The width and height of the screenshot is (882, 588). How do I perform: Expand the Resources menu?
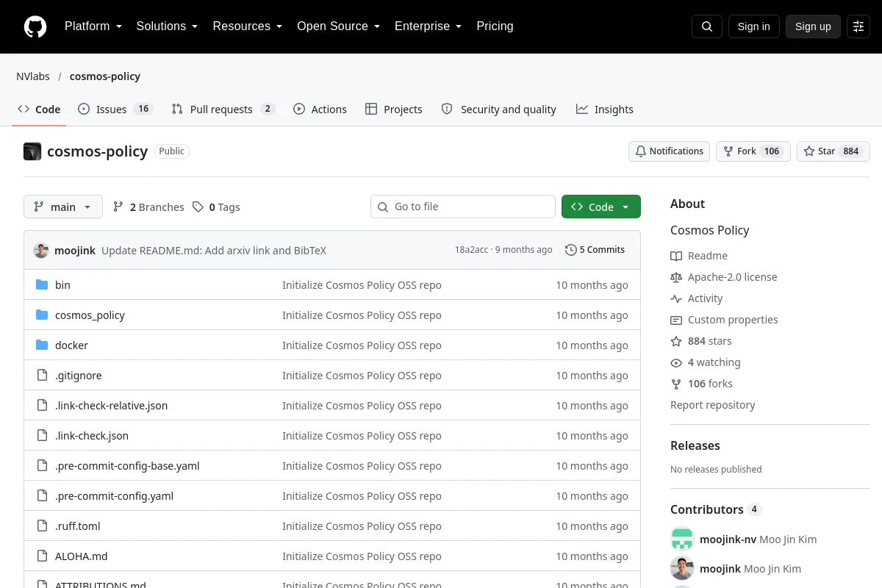[248, 26]
